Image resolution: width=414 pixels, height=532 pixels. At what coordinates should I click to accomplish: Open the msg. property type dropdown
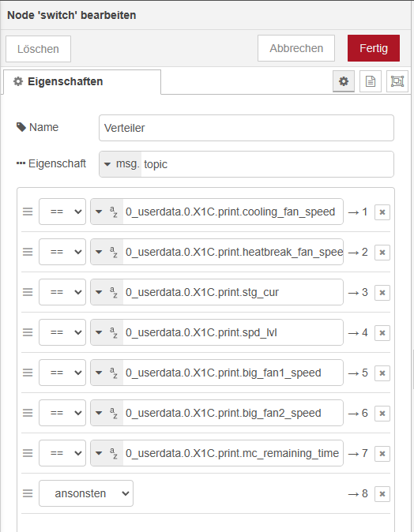pyautogui.click(x=121, y=164)
